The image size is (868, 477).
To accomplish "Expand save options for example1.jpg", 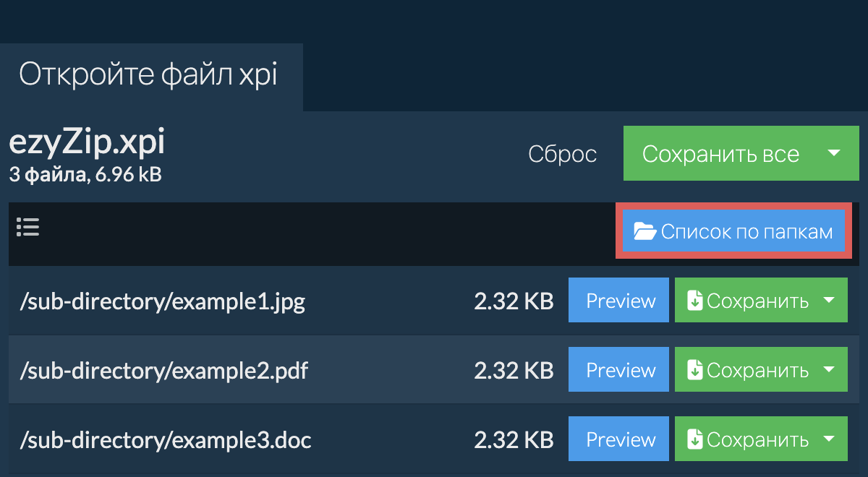I will [x=829, y=301].
